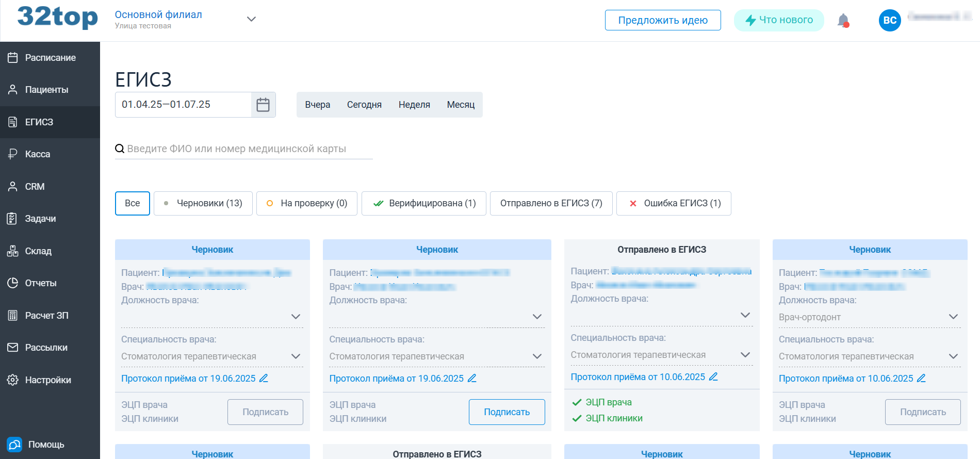Click the date range field 01.04.25—01.07.25

click(183, 105)
